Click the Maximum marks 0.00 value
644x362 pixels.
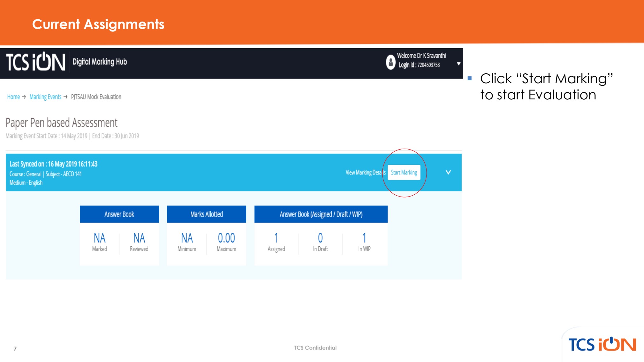click(x=226, y=238)
